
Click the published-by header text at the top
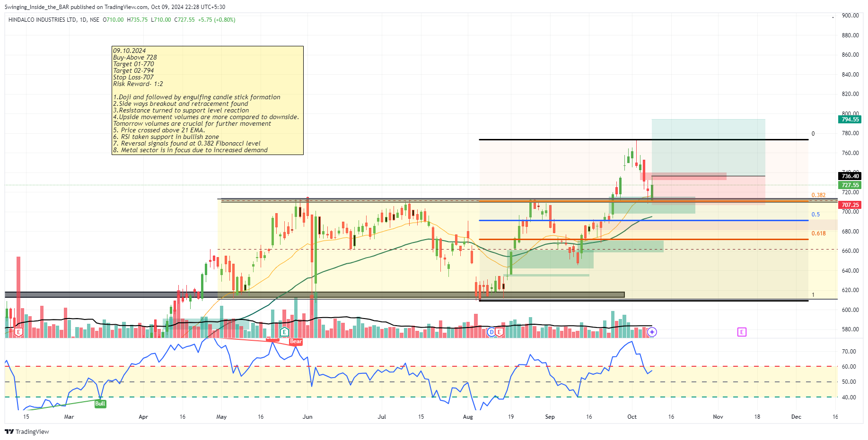point(115,7)
